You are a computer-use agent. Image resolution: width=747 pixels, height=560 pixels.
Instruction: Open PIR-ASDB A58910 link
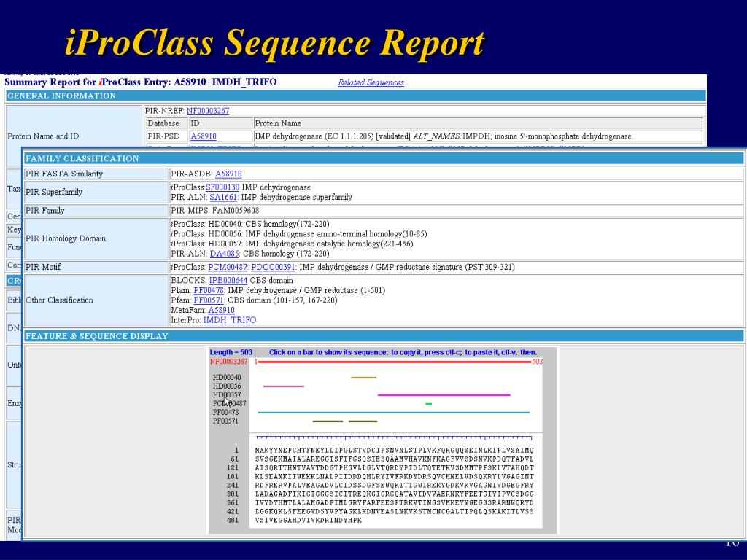[228, 174]
